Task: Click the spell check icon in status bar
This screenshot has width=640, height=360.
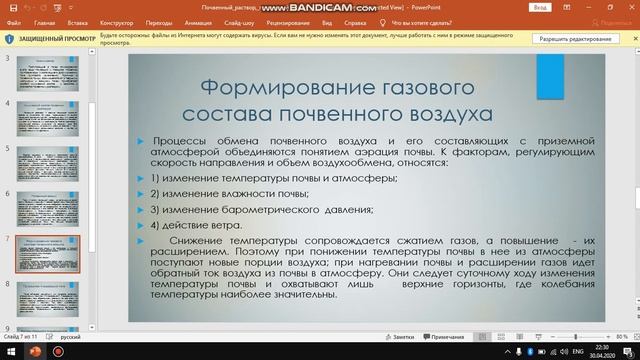Action: click(x=49, y=337)
